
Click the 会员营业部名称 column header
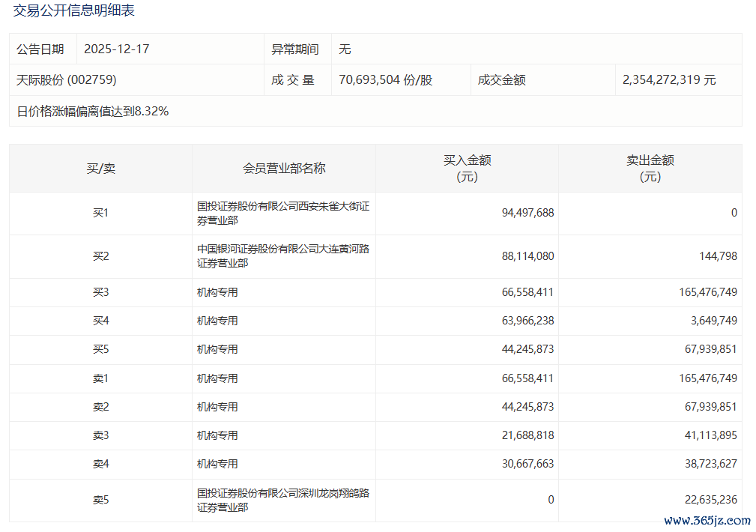284,169
